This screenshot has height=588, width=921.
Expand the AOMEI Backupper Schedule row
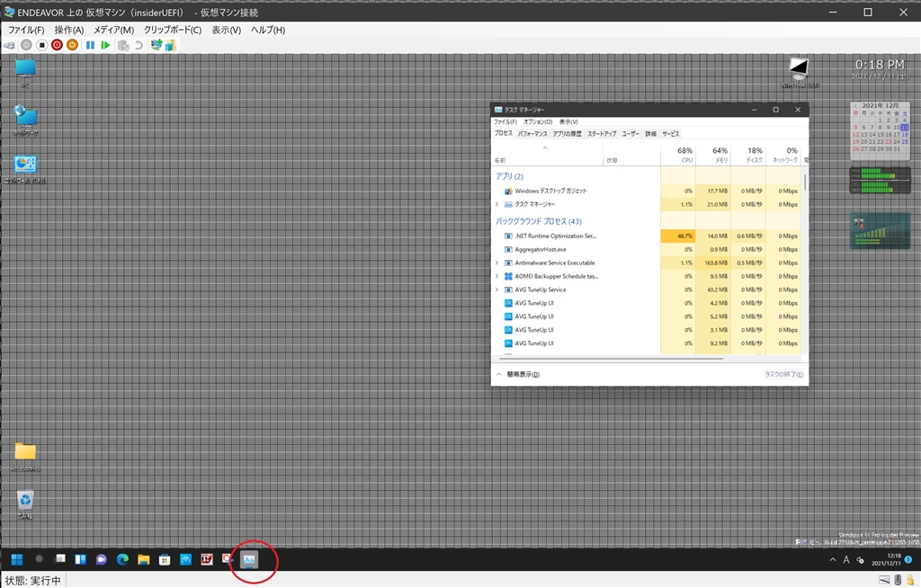(496, 276)
